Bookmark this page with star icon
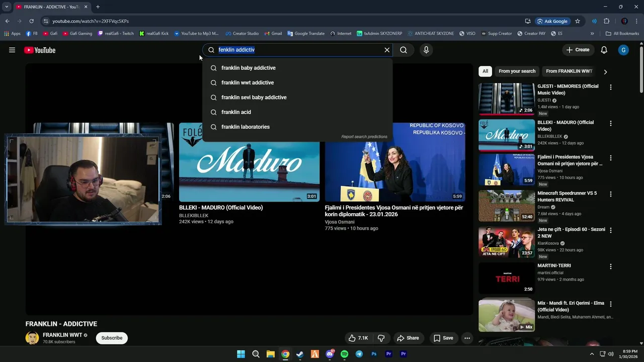The image size is (644, 362). click(578, 21)
